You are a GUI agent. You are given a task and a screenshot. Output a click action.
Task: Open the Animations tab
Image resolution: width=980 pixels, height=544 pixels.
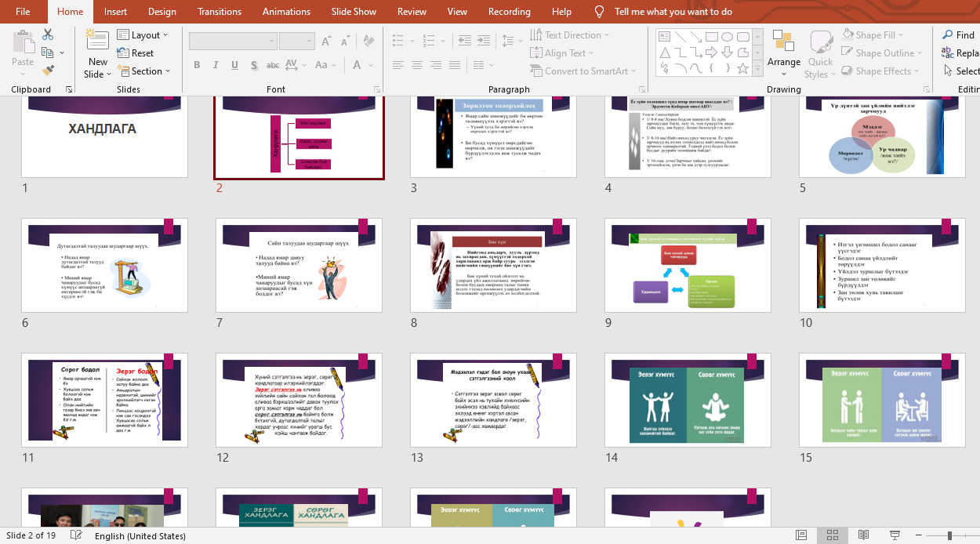tap(286, 12)
